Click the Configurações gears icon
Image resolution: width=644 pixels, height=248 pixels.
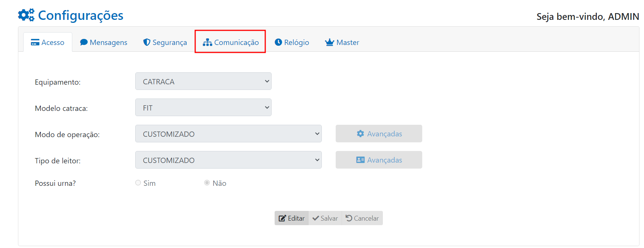(x=26, y=15)
